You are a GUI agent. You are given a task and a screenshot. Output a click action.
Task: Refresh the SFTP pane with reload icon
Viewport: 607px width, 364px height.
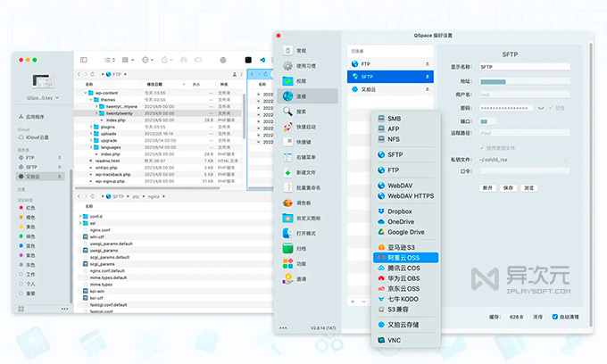click(x=93, y=196)
